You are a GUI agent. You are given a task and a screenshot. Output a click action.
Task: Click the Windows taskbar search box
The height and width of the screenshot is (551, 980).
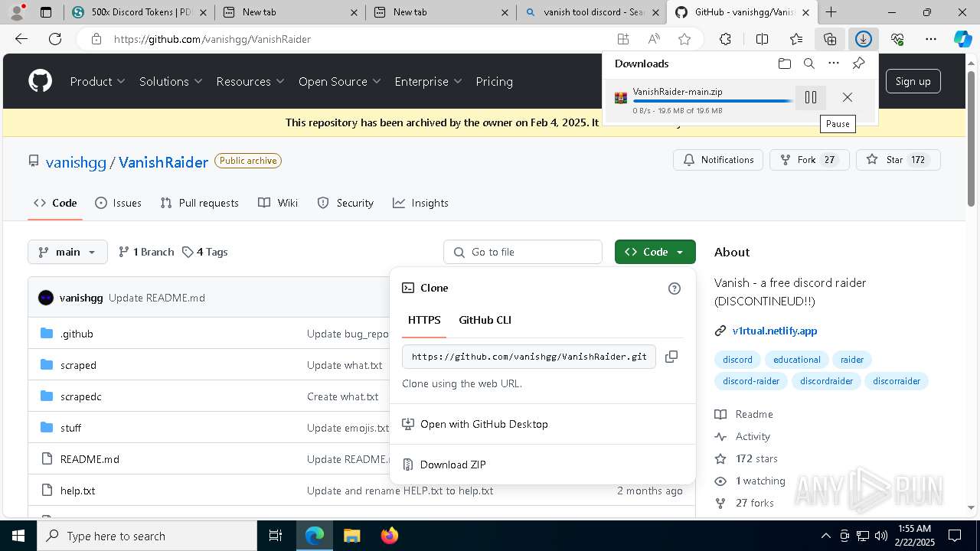click(x=147, y=536)
